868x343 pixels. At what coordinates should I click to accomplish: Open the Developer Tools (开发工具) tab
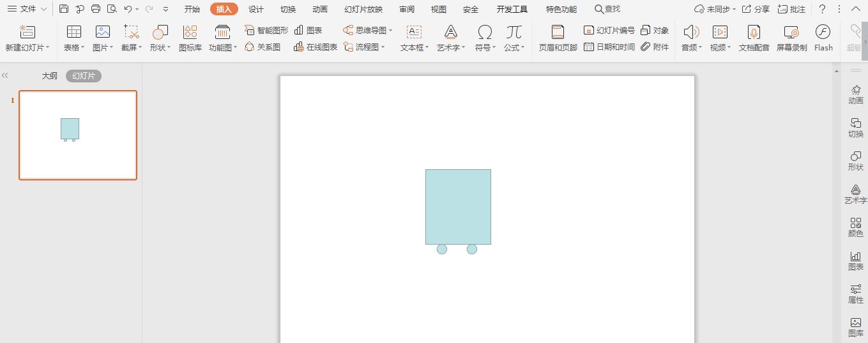(512, 9)
